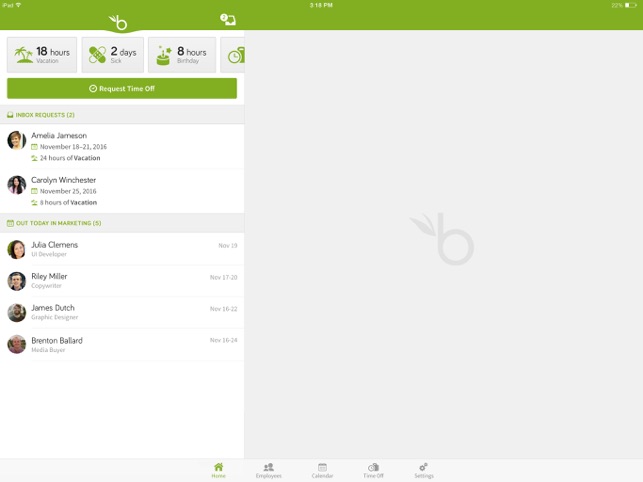Click the Nov 16-24 date for Brenton Ballard

(223, 340)
